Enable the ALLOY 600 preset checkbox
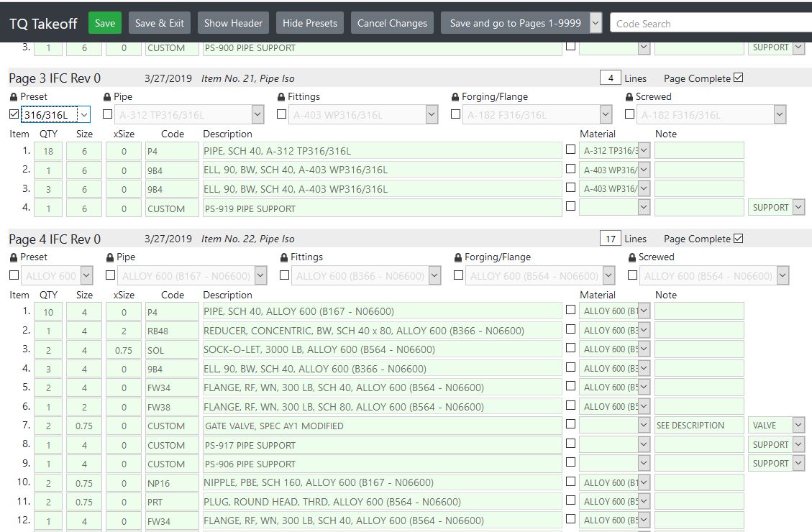The width and height of the screenshot is (812, 532). (x=14, y=275)
